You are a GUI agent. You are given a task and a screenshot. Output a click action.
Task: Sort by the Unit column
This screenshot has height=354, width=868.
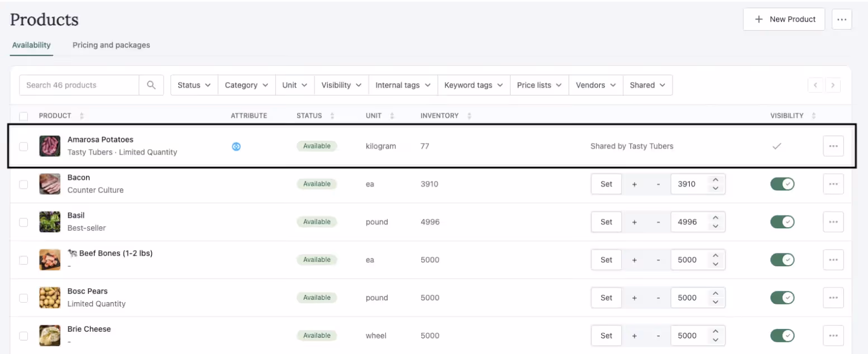pyautogui.click(x=392, y=116)
